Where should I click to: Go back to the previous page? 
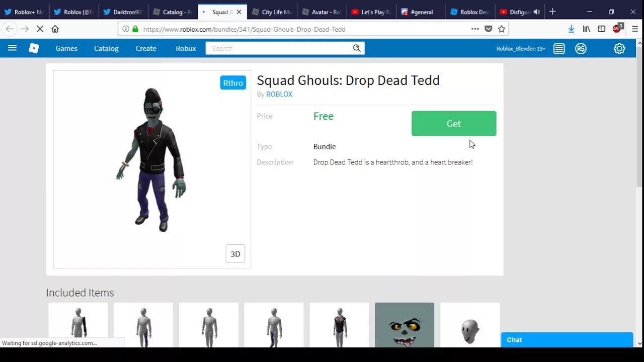(10, 29)
